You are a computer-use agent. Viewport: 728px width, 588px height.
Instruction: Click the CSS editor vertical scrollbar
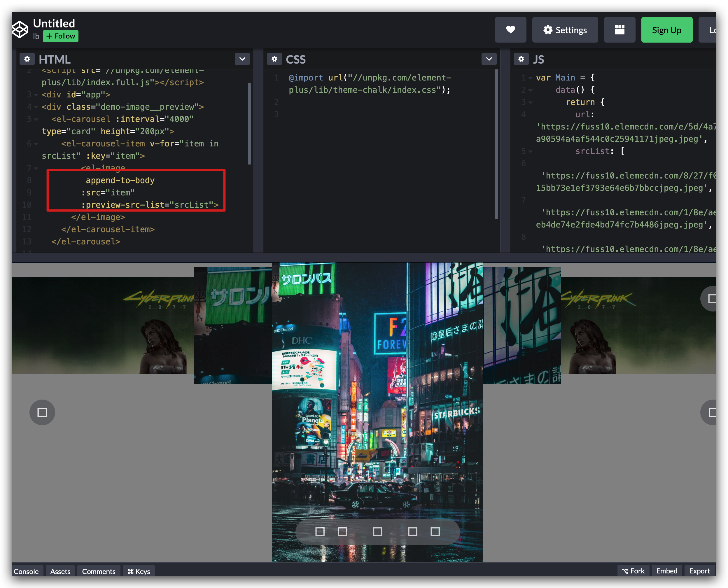click(x=496, y=144)
